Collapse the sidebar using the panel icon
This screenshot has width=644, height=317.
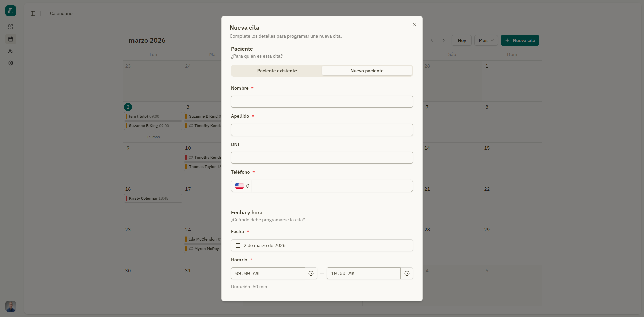(x=33, y=13)
